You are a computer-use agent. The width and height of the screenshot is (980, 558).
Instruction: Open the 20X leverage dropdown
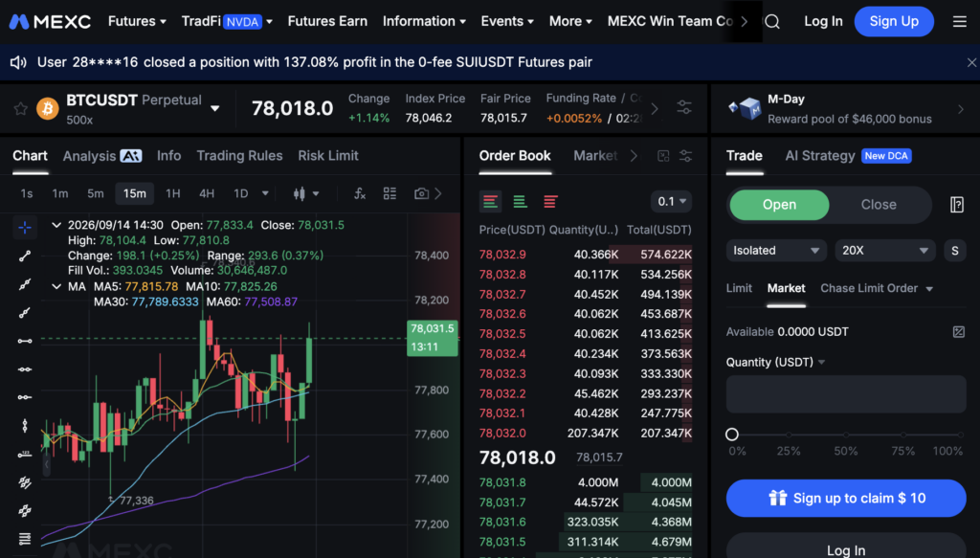885,251
